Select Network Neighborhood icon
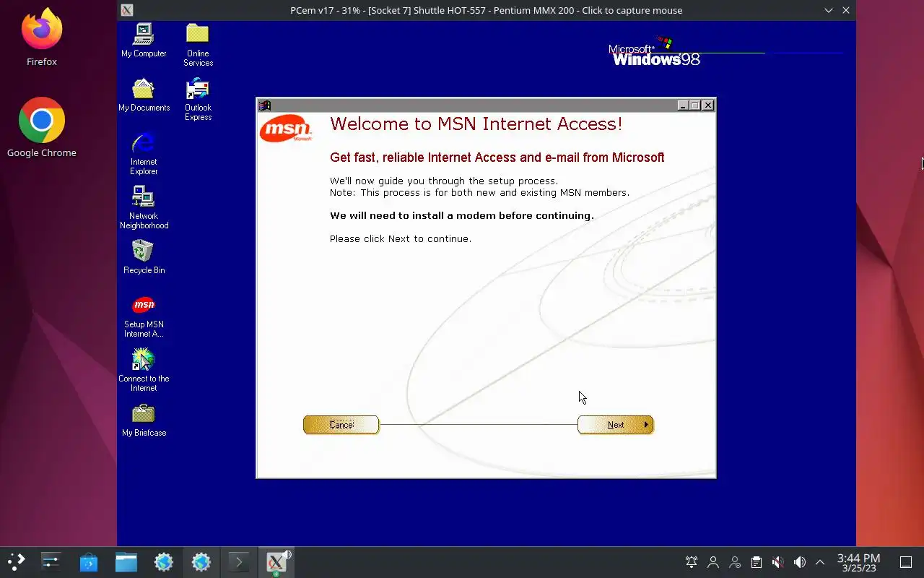This screenshot has width=924, height=578. (x=144, y=207)
